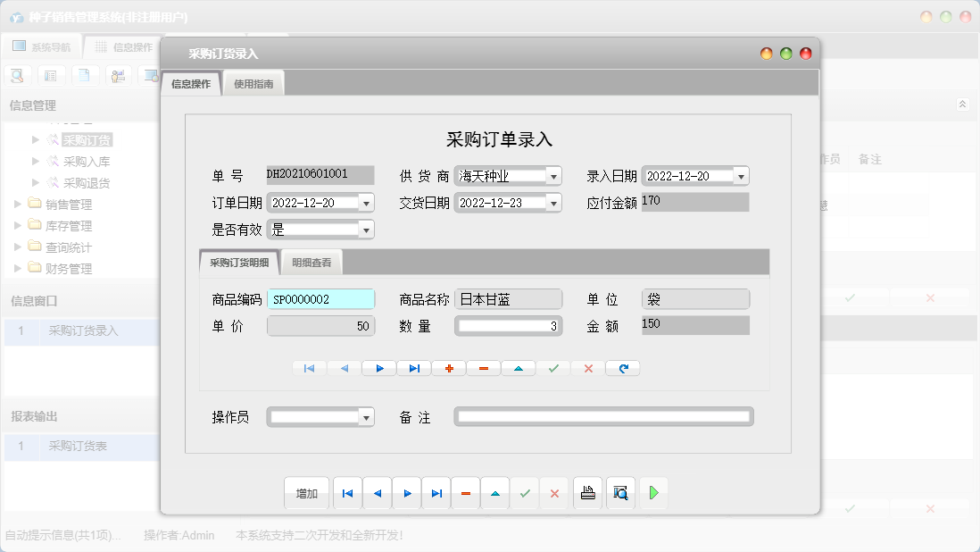Open the 录入日期 date dropdown
The height and width of the screenshot is (552, 980).
(740, 175)
